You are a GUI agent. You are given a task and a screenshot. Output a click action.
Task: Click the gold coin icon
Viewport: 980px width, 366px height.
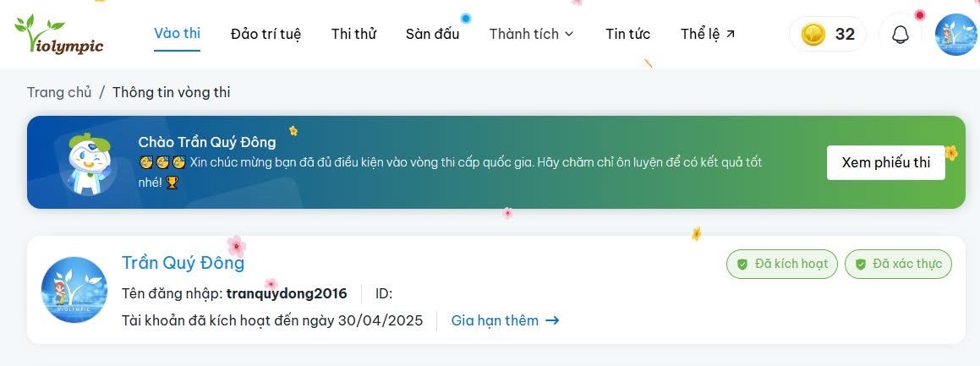pos(813,35)
